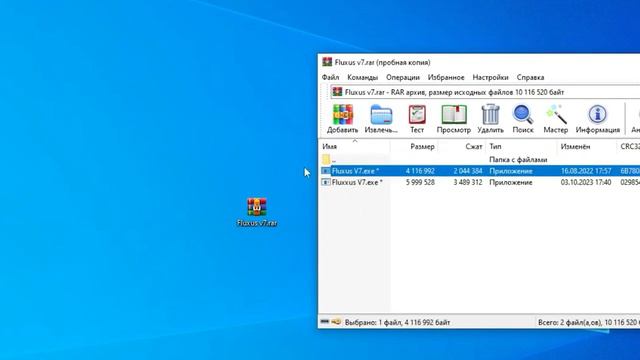
Task: Click size value 5 999 528
Action: click(420, 182)
